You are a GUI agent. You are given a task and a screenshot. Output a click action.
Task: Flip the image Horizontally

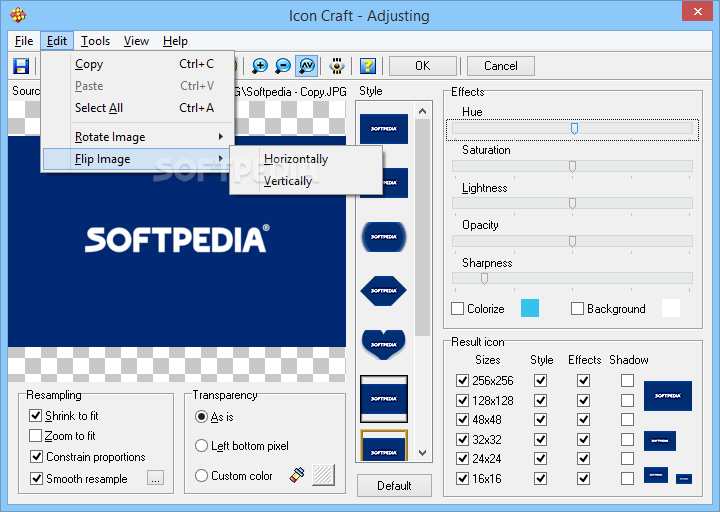[306, 159]
